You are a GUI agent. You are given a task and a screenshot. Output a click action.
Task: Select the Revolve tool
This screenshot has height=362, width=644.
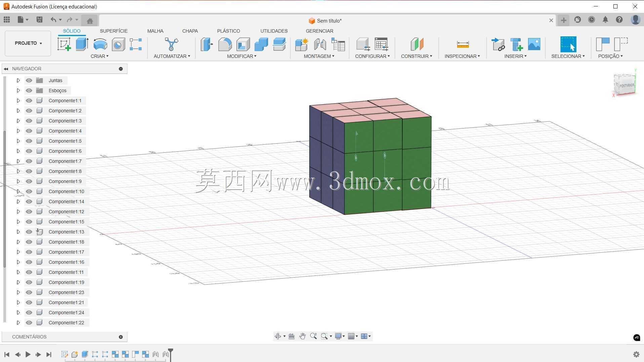[x=100, y=44]
